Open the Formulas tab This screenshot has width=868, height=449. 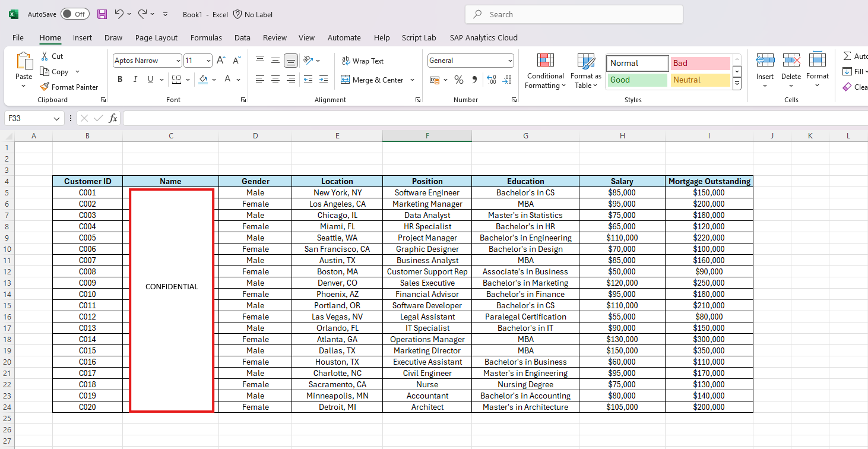(x=206, y=37)
